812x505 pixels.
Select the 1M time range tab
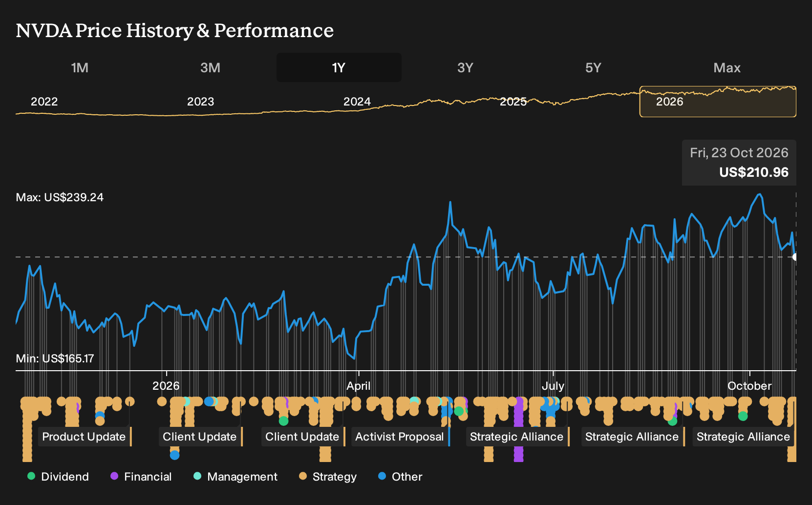[80, 67]
